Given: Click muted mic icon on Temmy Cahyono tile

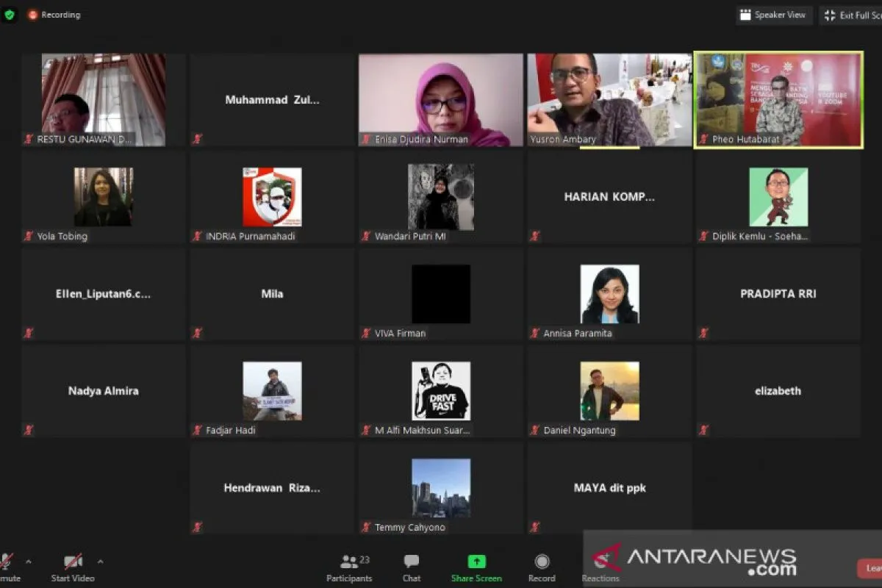Looking at the screenshot, I should (366, 527).
